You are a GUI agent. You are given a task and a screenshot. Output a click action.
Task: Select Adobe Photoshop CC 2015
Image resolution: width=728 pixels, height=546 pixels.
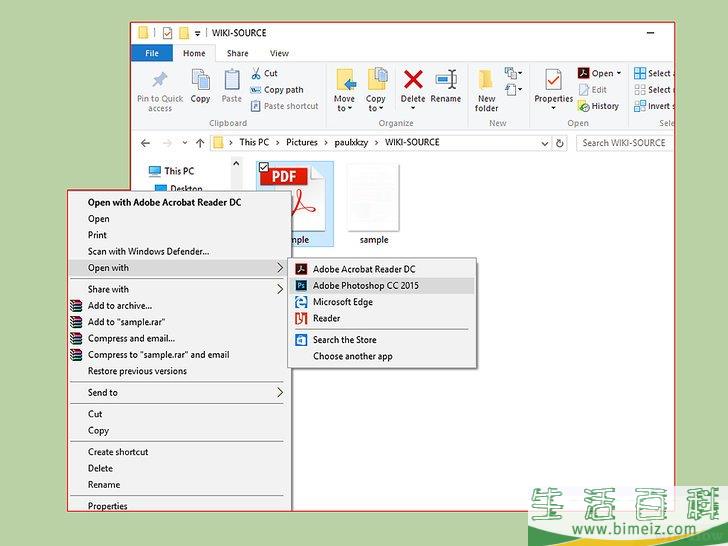point(383,286)
